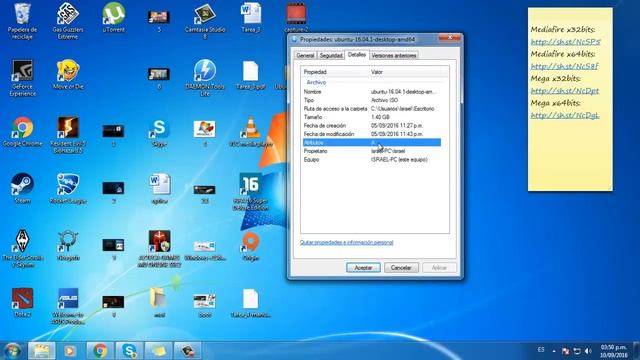Select the Fecha de creación row
This screenshot has width=640, height=360.
tap(372, 125)
